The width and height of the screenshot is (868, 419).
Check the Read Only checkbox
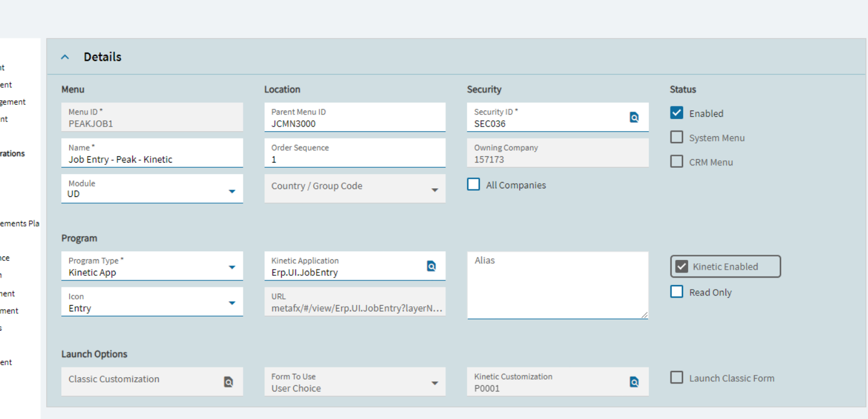[676, 291]
